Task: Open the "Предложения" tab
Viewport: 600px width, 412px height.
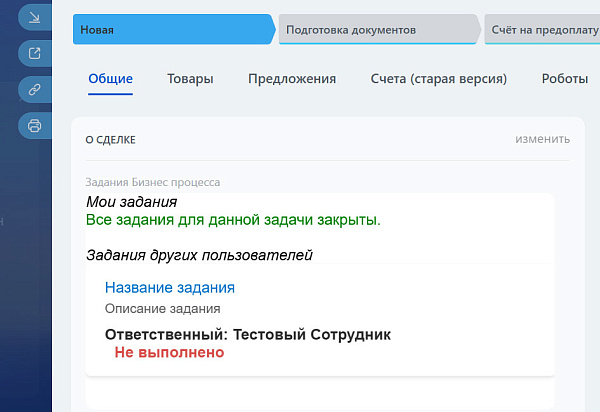Action: pos(292,79)
